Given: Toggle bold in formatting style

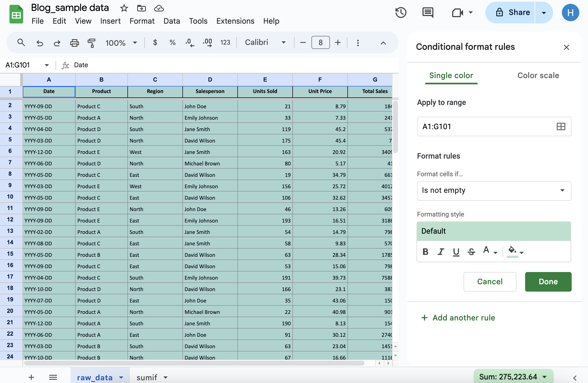Looking at the screenshot, I should [425, 252].
